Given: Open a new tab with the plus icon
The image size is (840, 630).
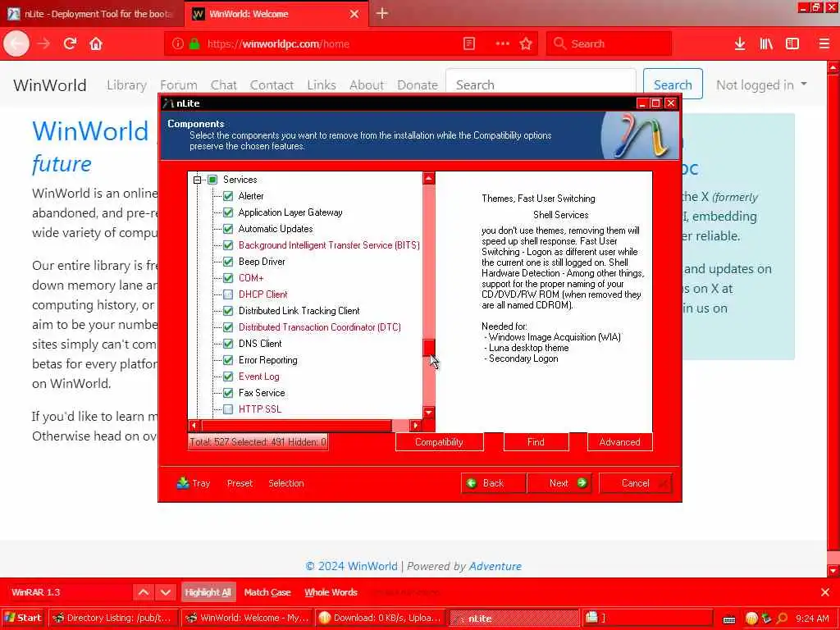Looking at the screenshot, I should coord(382,13).
